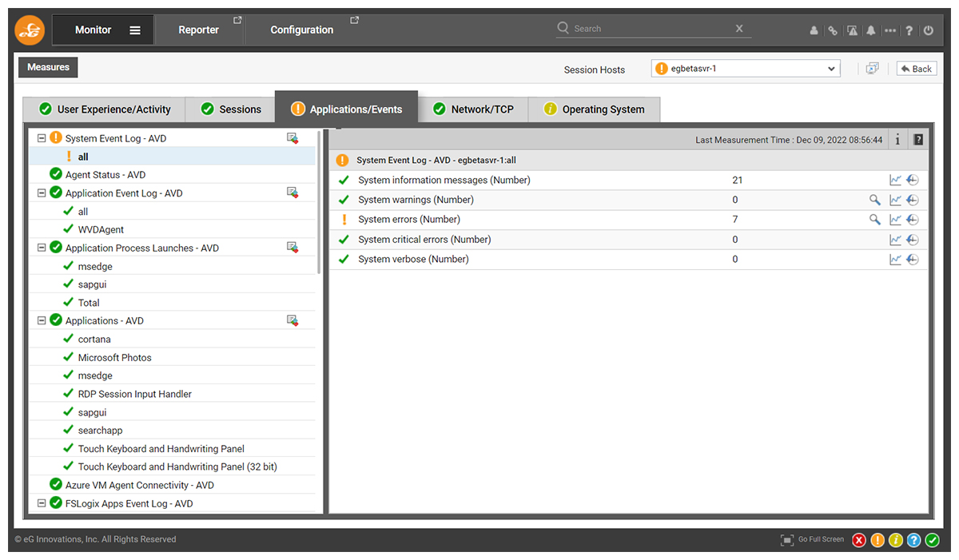Screen dimensions: 959x560
Task: Switch to the Operating System tab
Action: click(x=594, y=109)
